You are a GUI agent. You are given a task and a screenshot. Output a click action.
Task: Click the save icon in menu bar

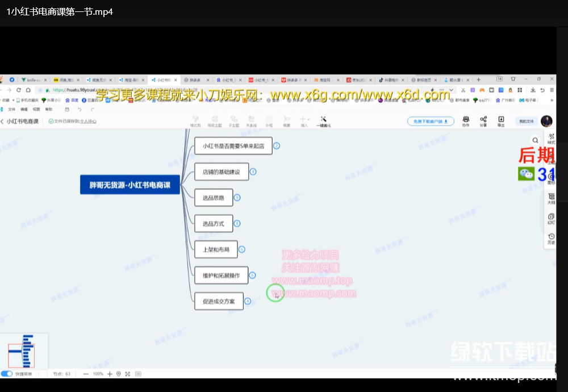click(x=67, y=109)
